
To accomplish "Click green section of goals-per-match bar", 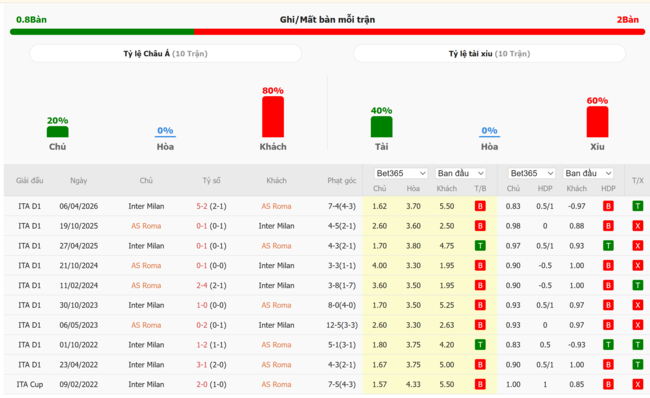I will click(x=102, y=32).
